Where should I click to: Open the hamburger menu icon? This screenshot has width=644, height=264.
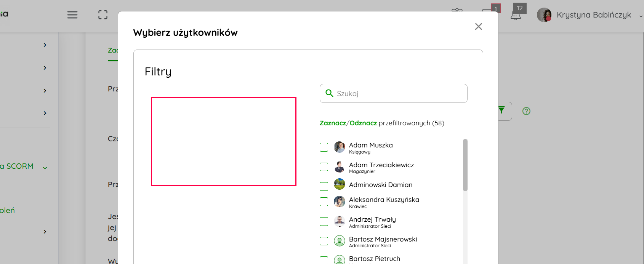(72, 15)
